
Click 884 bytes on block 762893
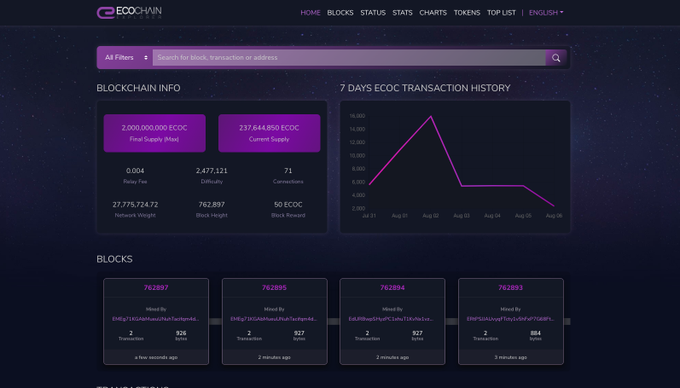pyautogui.click(x=536, y=335)
